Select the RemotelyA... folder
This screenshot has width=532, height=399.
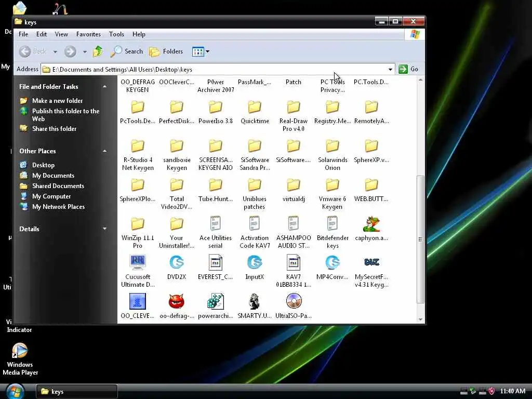point(371,113)
